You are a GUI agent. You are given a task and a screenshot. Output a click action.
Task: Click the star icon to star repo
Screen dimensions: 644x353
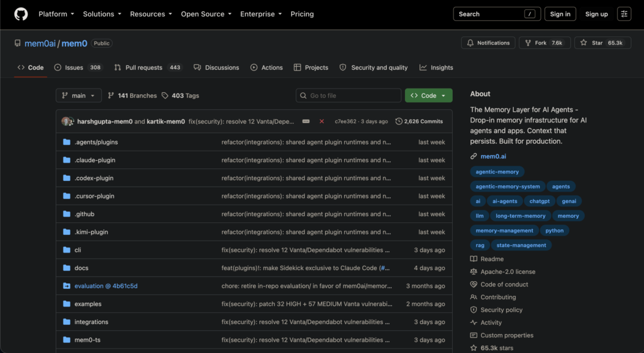pyautogui.click(x=584, y=43)
